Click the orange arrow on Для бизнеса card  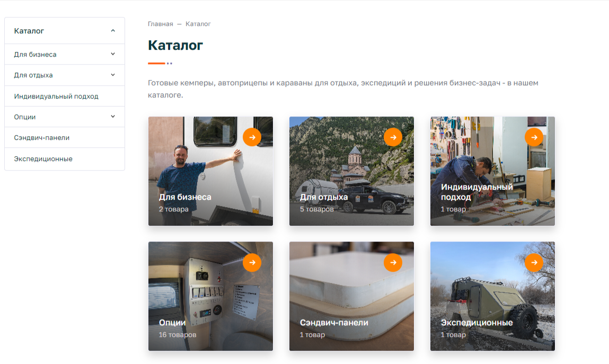click(252, 137)
